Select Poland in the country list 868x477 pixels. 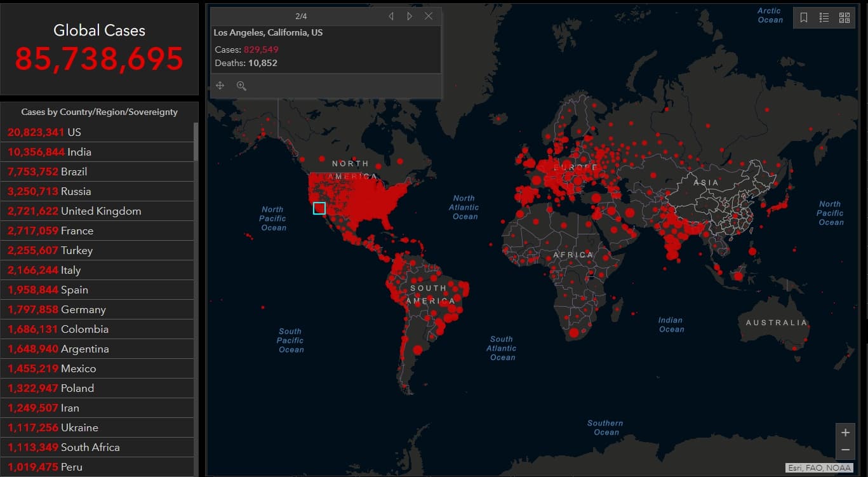tap(98, 388)
